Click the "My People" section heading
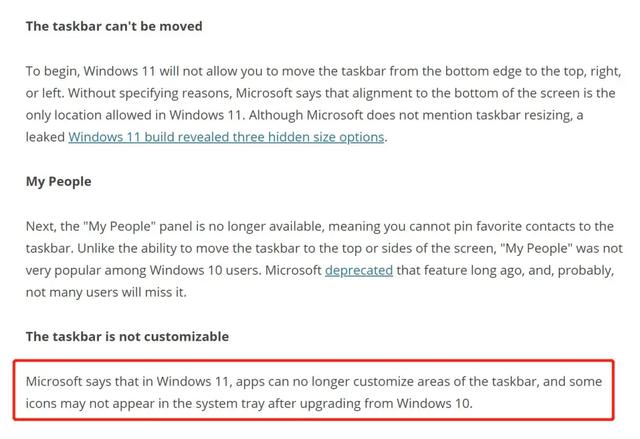Viewport: 640px width, 439px height. click(x=59, y=181)
